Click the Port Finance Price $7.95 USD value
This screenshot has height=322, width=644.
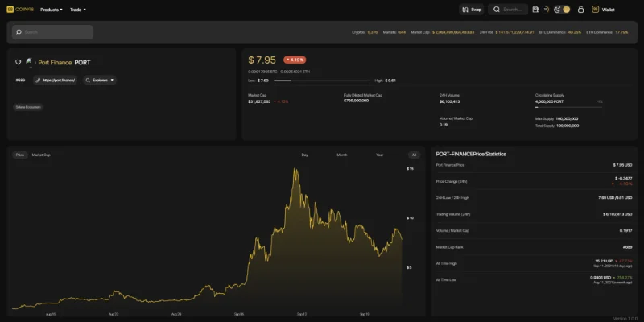(622, 165)
